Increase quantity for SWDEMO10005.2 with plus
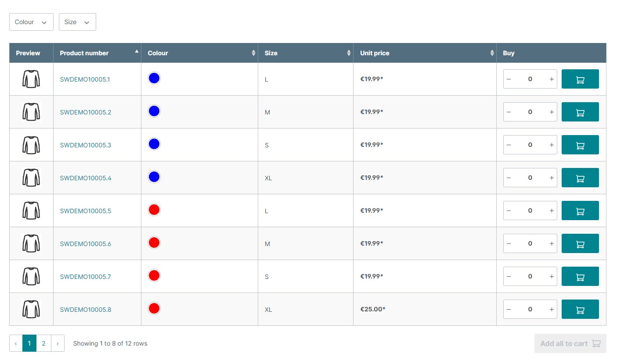 pyautogui.click(x=552, y=112)
